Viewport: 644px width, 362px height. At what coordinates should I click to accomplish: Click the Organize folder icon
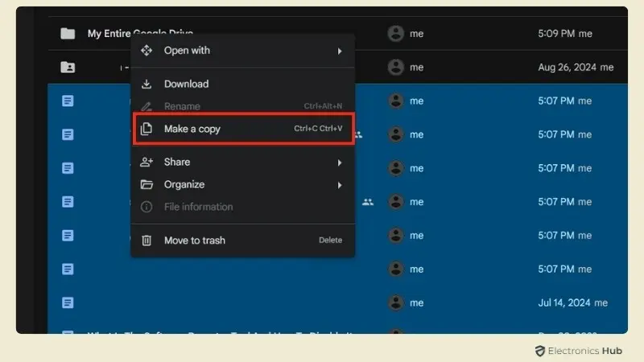click(x=147, y=184)
